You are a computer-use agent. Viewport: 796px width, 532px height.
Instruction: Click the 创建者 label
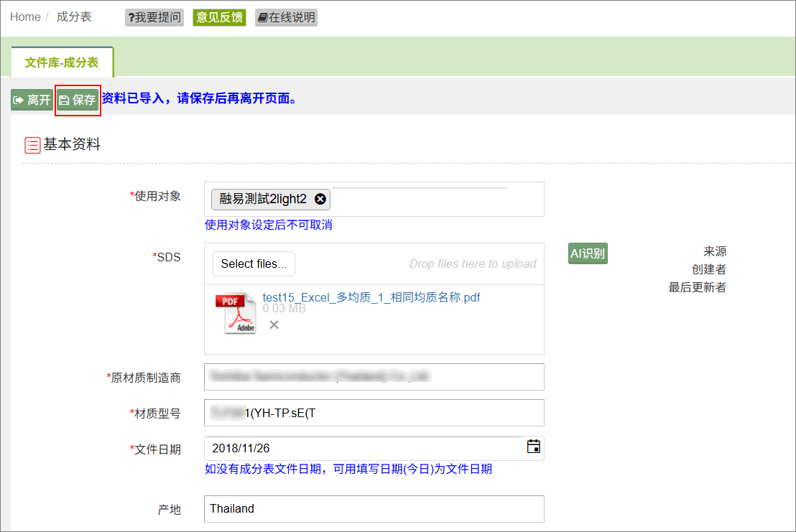[709, 269]
